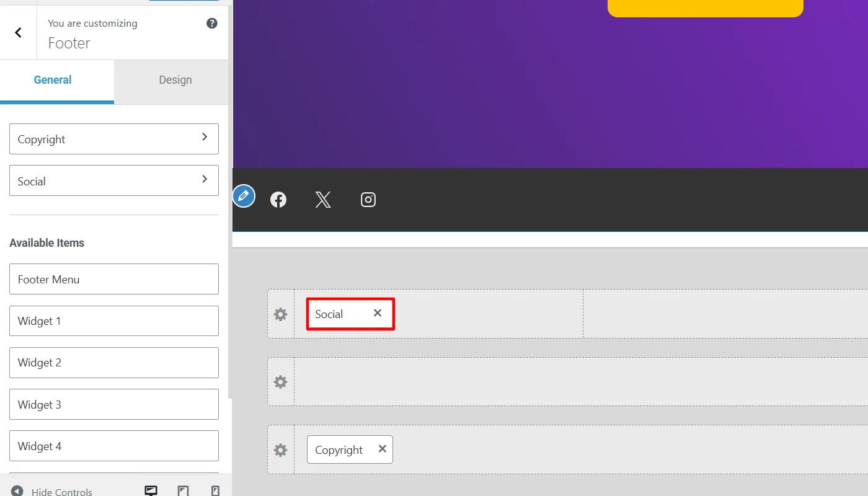Select Widget 2 available item

[x=114, y=363]
